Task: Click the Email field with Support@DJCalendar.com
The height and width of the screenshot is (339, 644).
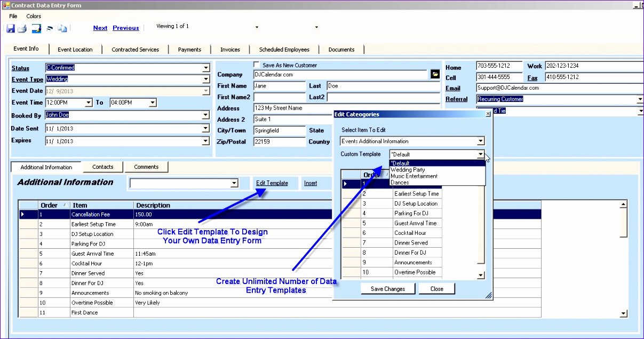Action: 560,88
